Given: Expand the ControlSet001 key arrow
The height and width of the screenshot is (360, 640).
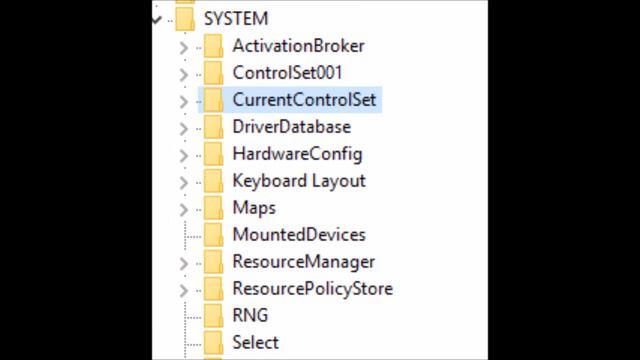Looking at the screenshot, I should (x=184, y=75).
